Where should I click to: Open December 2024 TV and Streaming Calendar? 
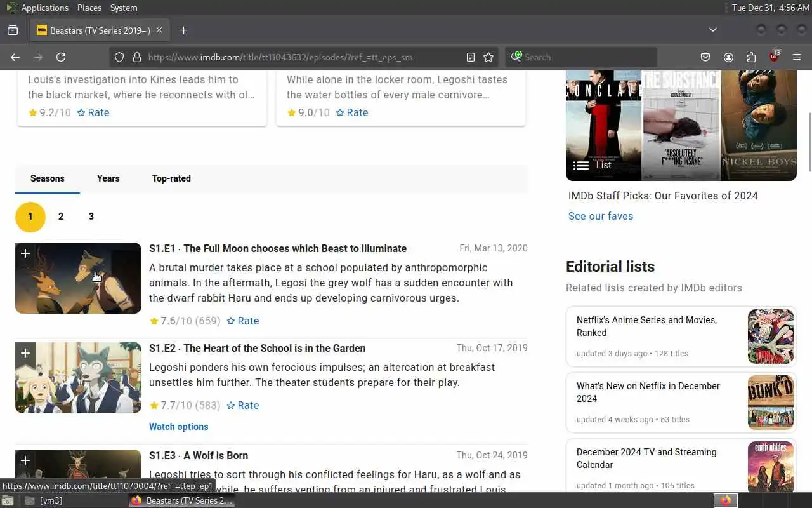646,458
